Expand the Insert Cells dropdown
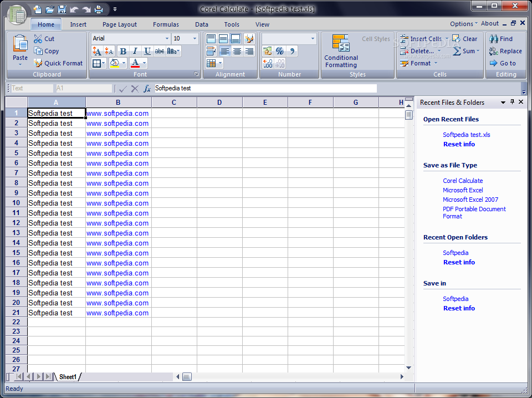Viewport: 532px width, 398px height. click(x=447, y=39)
